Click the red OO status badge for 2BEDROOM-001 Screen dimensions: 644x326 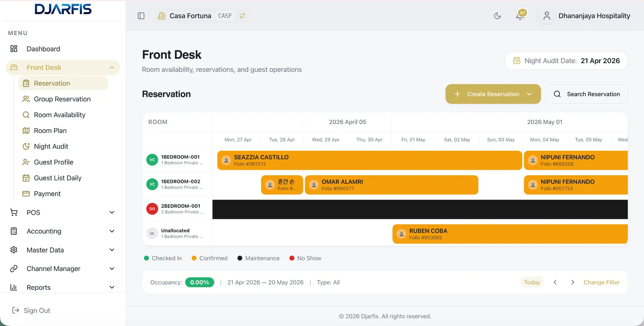point(152,209)
